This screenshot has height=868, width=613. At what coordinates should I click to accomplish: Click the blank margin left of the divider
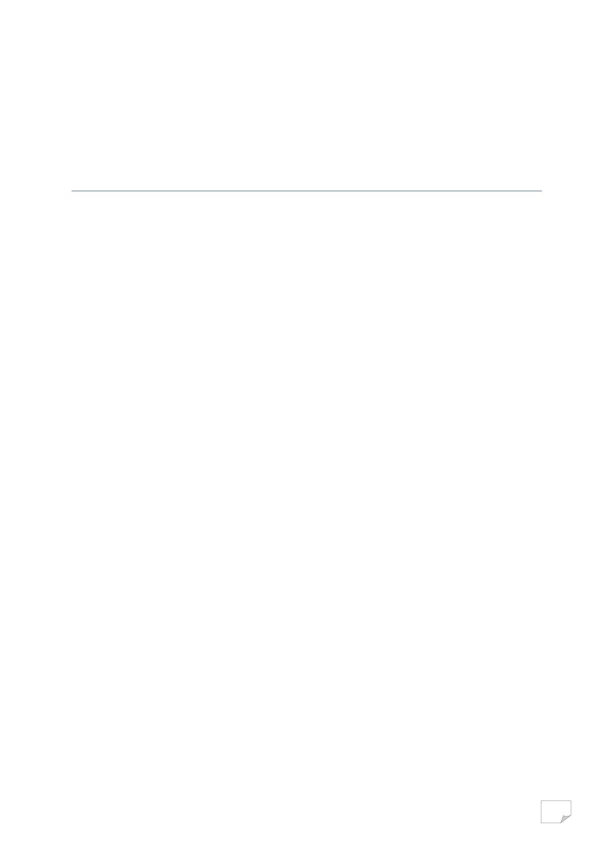pos(36,191)
